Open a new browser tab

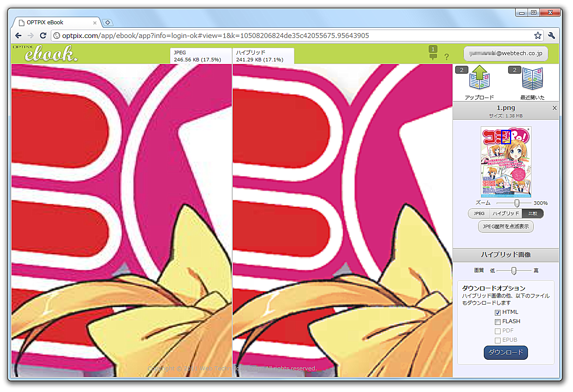[x=107, y=23]
